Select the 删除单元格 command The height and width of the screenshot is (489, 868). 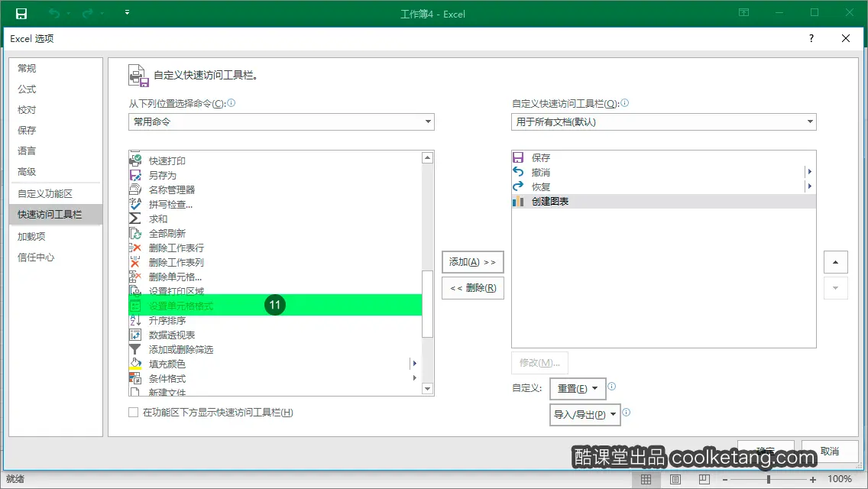[x=274, y=277]
